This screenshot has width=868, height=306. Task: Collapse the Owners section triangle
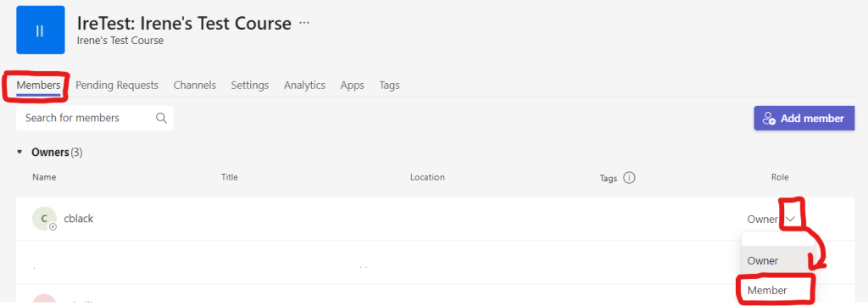pos(20,152)
